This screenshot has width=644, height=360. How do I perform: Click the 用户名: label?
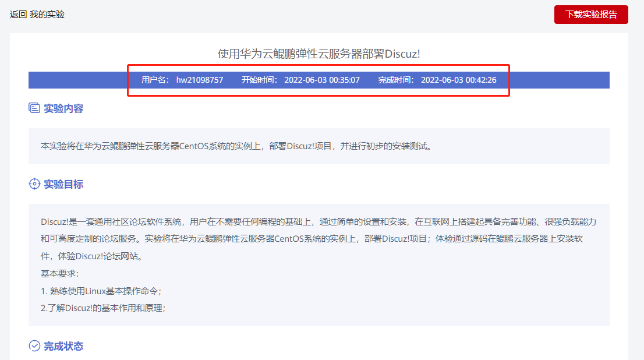click(155, 80)
